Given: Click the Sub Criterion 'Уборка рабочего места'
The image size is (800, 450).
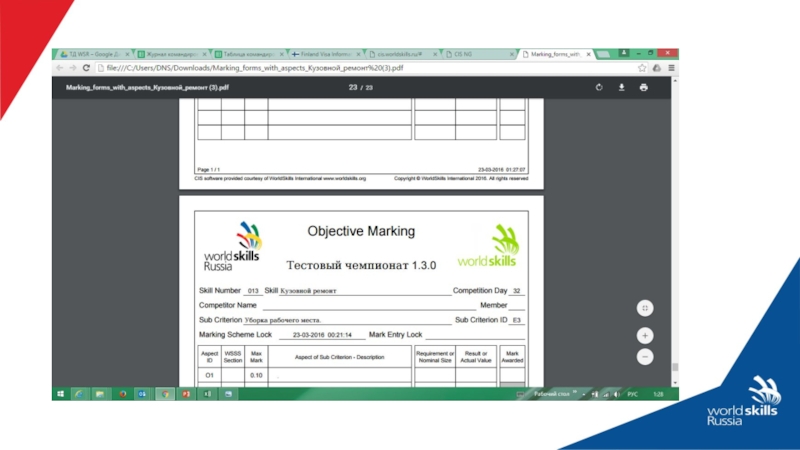Looking at the screenshot, I should click(x=283, y=320).
